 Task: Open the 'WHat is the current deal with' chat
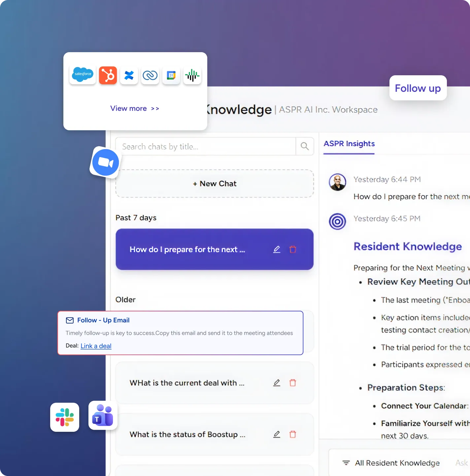tap(215, 383)
